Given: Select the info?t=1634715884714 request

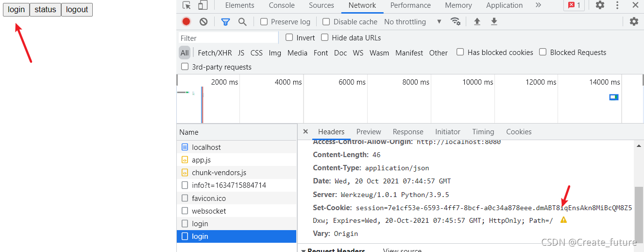Looking at the screenshot, I should pos(237,185).
